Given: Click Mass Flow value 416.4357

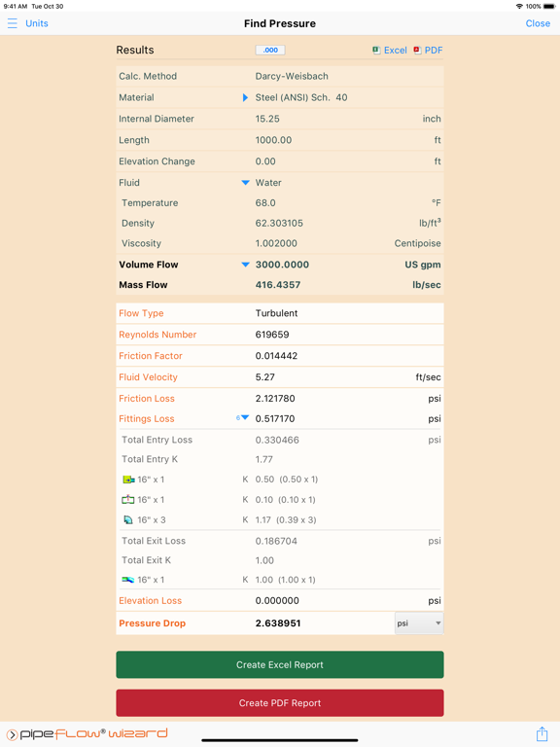Looking at the screenshot, I should (x=278, y=285).
